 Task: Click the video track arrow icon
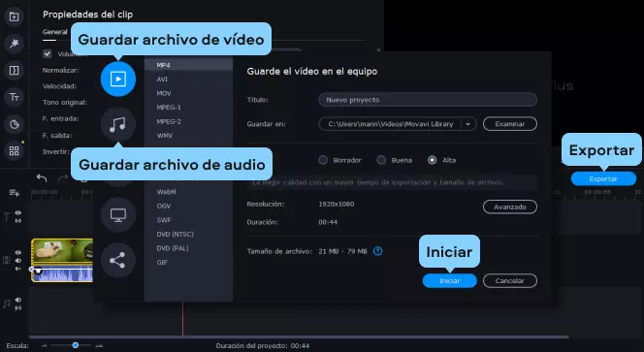18,269
